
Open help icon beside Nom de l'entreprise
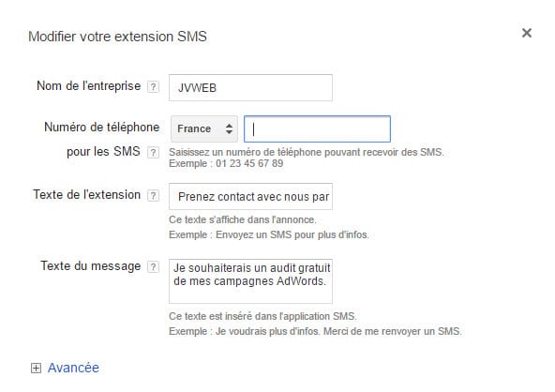tap(153, 87)
